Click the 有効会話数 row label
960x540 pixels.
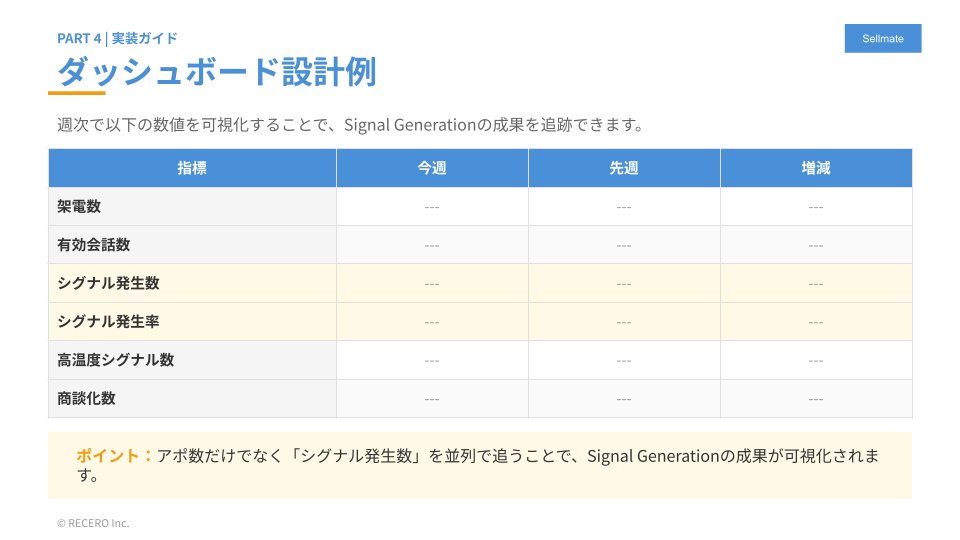tap(94, 245)
